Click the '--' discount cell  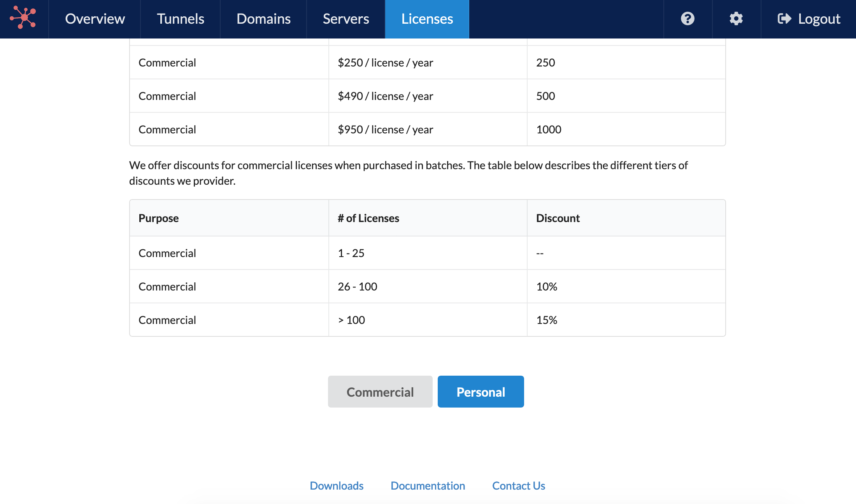626,253
